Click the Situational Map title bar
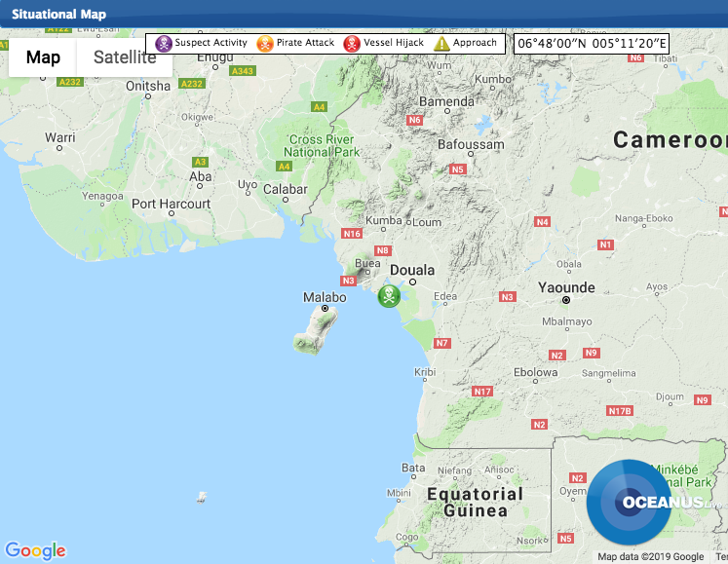 point(58,15)
